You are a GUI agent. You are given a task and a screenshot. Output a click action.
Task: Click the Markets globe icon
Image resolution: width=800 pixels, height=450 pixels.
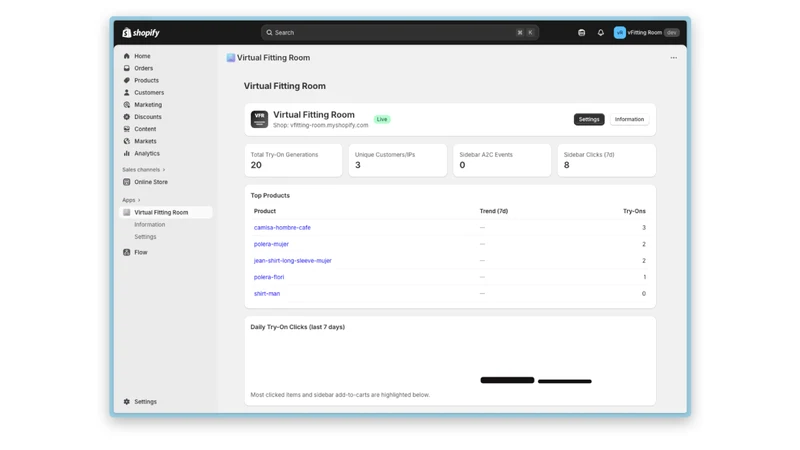pyautogui.click(x=127, y=141)
